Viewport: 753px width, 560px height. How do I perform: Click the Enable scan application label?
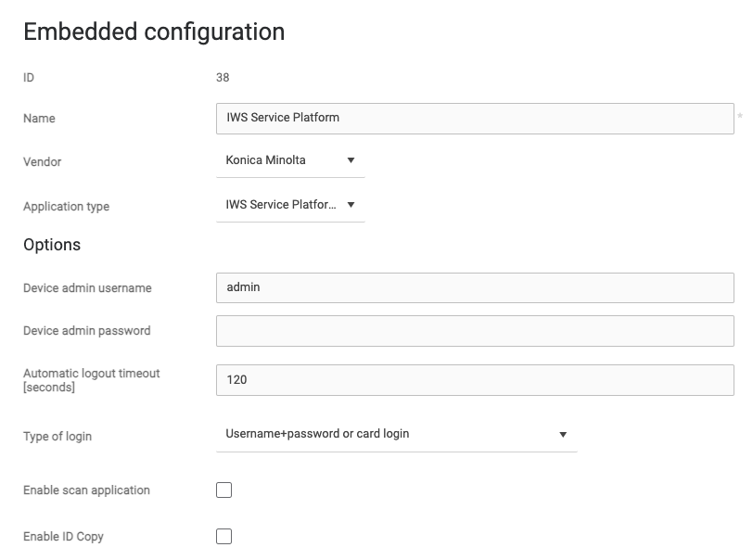(x=86, y=490)
